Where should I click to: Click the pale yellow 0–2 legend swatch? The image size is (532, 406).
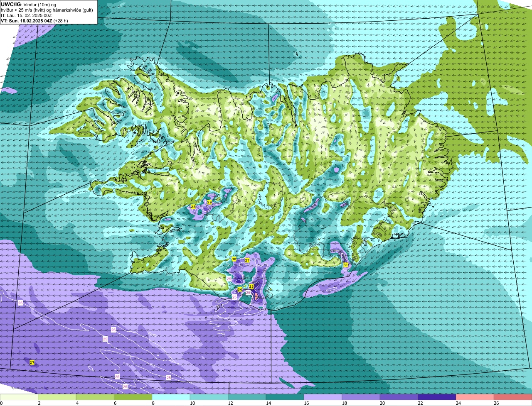click(x=19, y=397)
